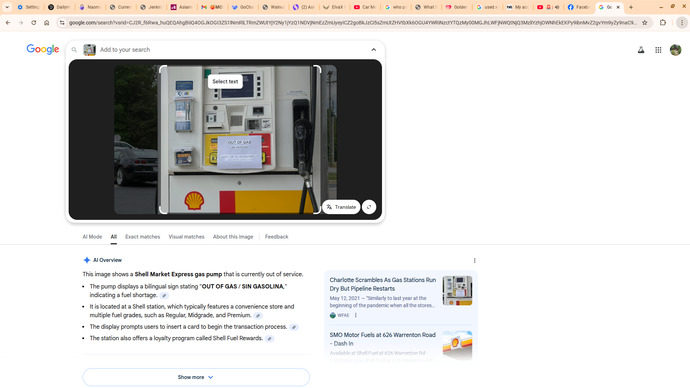
Task: Open the Visual matches tab
Action: tap(187, 237)
